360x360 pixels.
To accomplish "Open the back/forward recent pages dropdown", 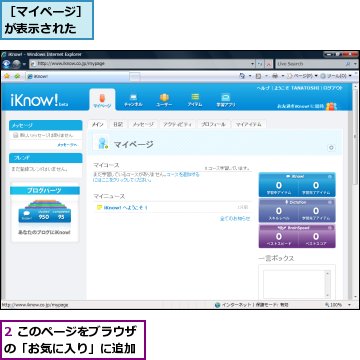I will point(25,64).
